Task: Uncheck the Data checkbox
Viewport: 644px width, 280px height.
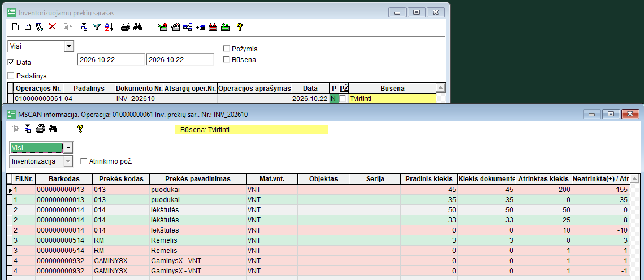Action: (11, 63)
